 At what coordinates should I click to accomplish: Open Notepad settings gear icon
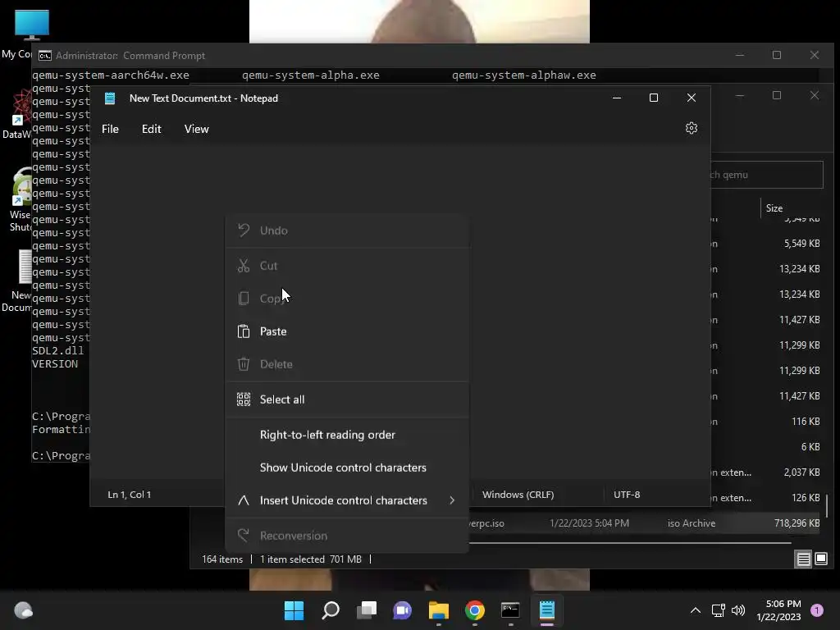(691, 129)
